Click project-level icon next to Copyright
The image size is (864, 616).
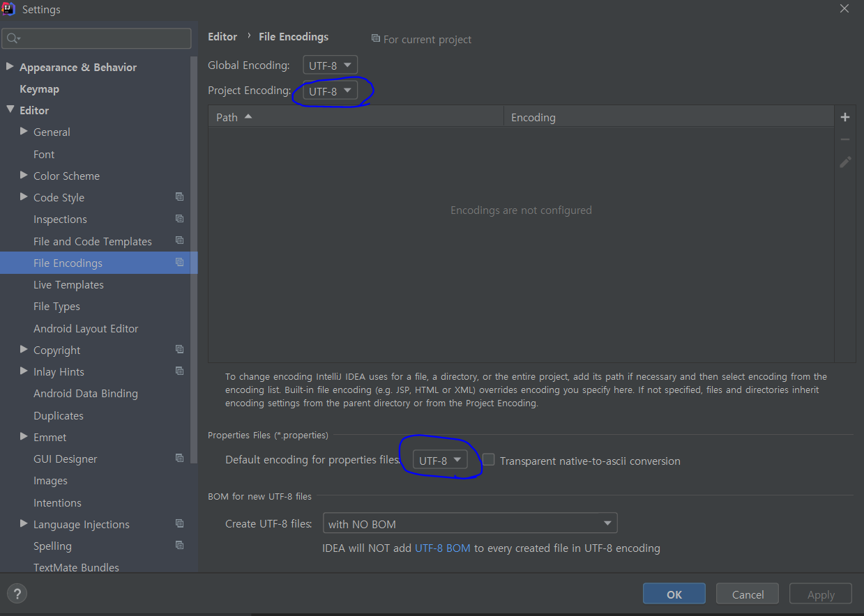pos(179,349)
